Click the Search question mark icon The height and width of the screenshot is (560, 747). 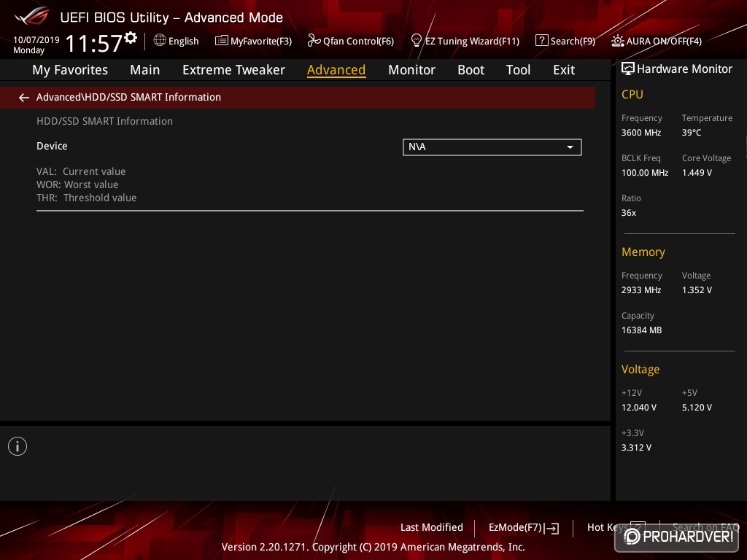click(x=541, y=41)
